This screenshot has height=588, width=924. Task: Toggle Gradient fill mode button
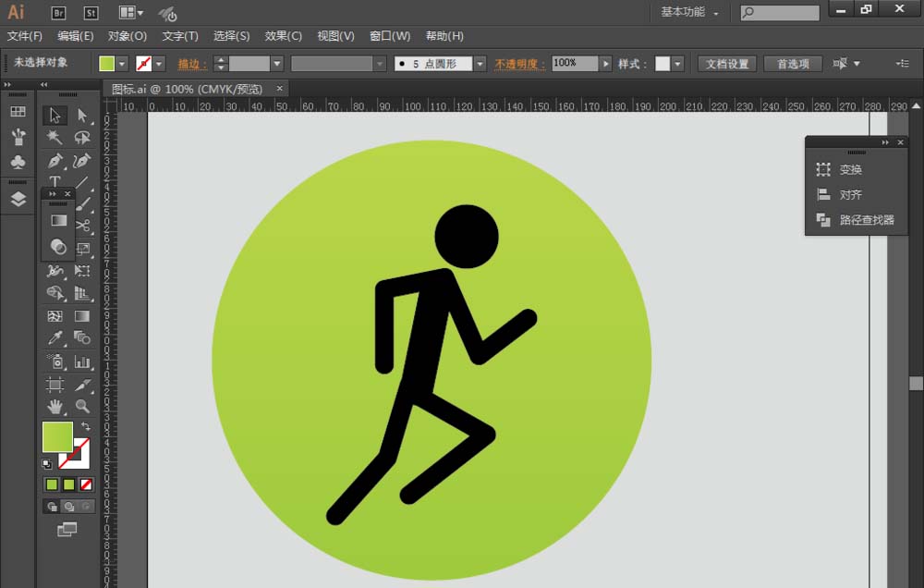[x=69, y=484]
